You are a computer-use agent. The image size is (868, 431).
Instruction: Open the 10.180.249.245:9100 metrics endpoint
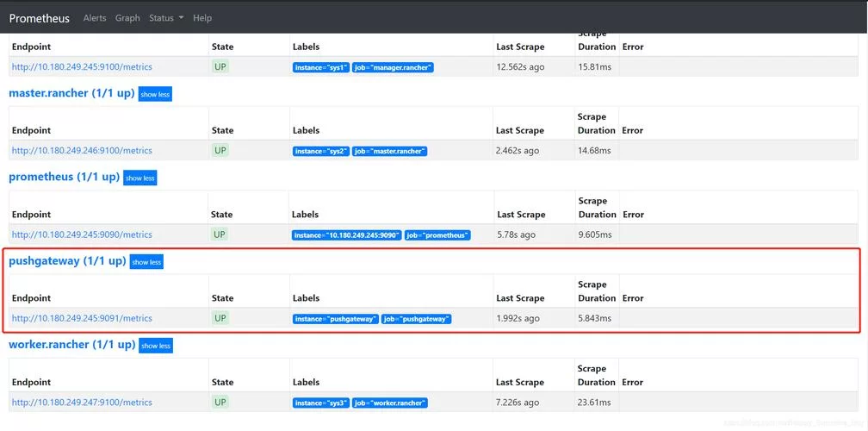[82, 67]
